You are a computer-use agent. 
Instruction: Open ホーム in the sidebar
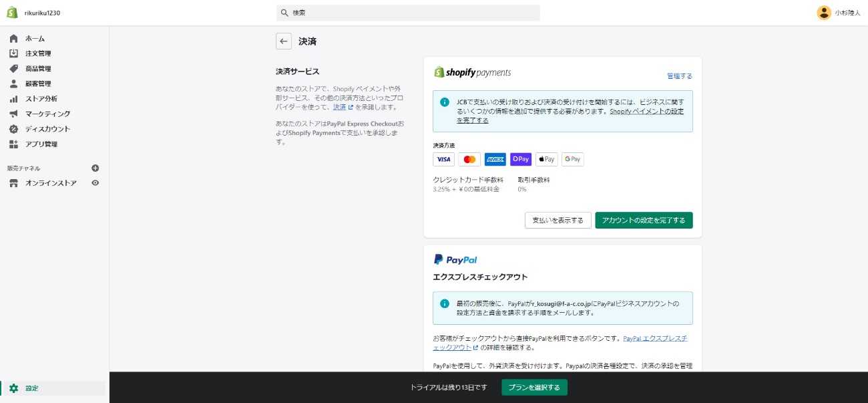coord(35,39)
